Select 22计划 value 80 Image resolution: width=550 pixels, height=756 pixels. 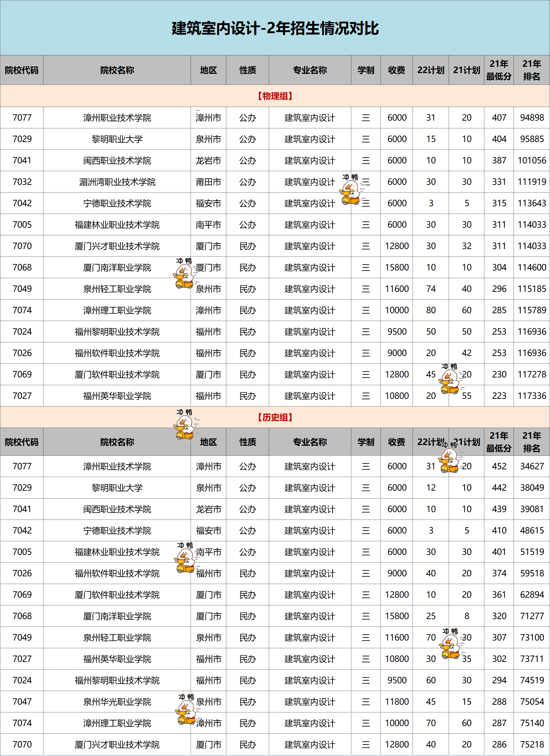431,310
